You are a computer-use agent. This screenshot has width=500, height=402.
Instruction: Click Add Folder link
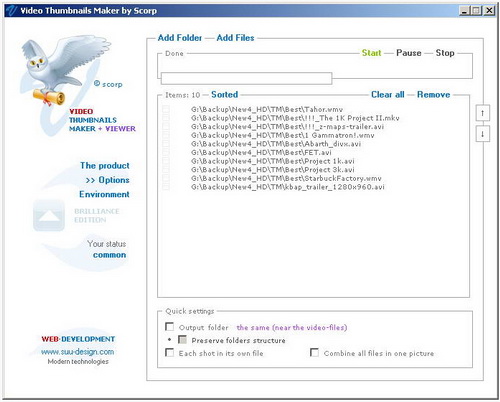tap(180, 38)
